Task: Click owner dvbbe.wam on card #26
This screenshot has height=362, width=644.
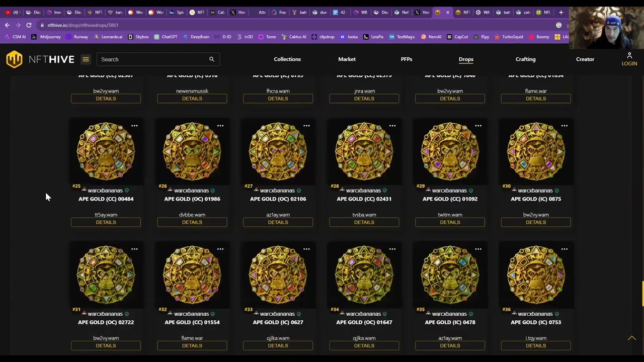Action: point(192,215)
